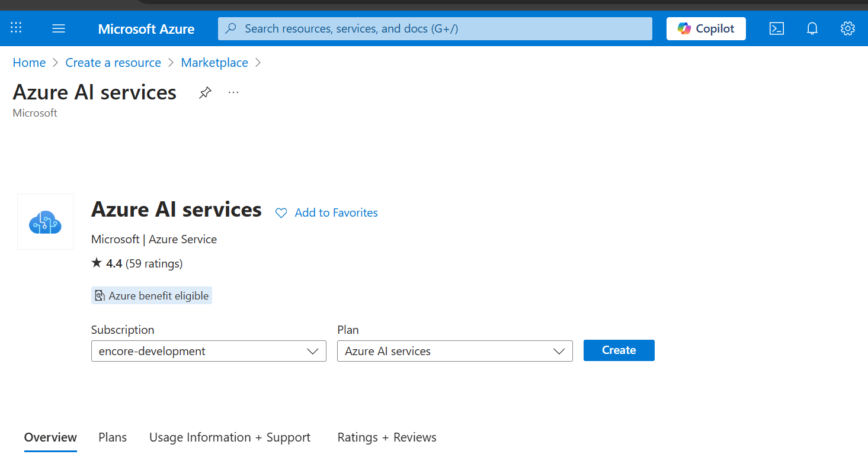
Task: Open the more options ellipsis
Action: pyautogui.click(x=233, y=92)
